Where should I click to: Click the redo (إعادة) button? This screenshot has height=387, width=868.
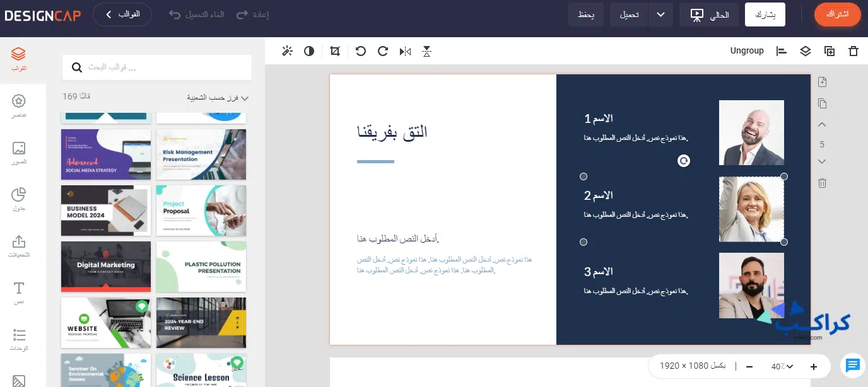[x=252, y=14]
